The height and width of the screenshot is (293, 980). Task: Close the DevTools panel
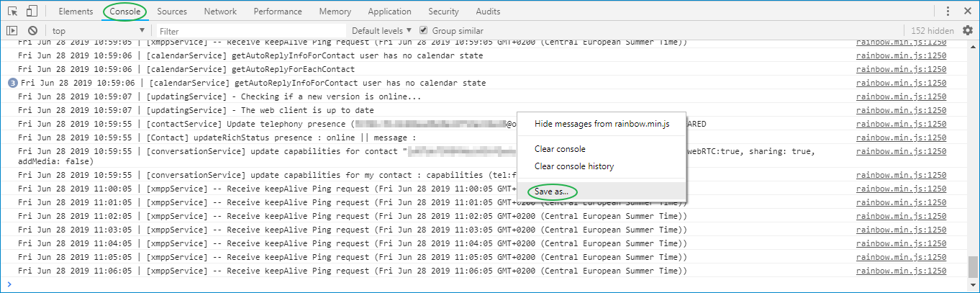point(967,12)
